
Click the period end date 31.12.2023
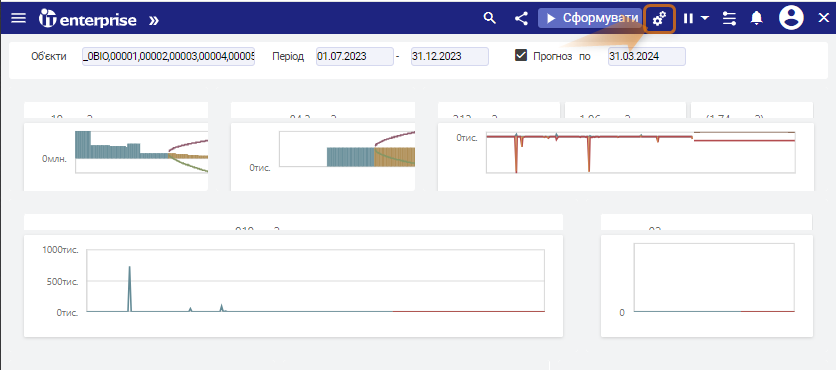pos(449,57)
